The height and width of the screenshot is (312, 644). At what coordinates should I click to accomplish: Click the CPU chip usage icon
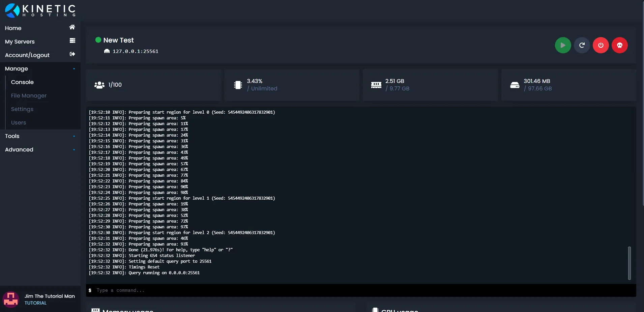238,85
